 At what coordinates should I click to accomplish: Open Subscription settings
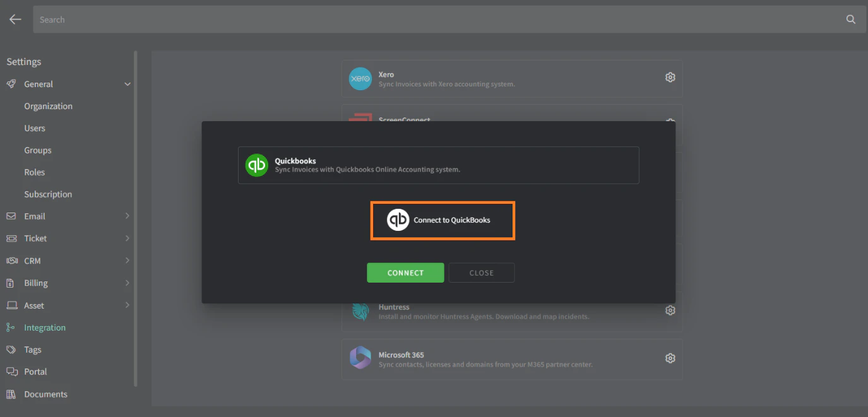point(48,194)
